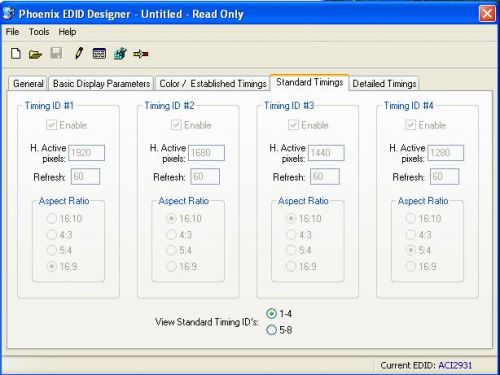This screenshot has width=500, height=375.
Task: Open the File menu
Action: 12,32
